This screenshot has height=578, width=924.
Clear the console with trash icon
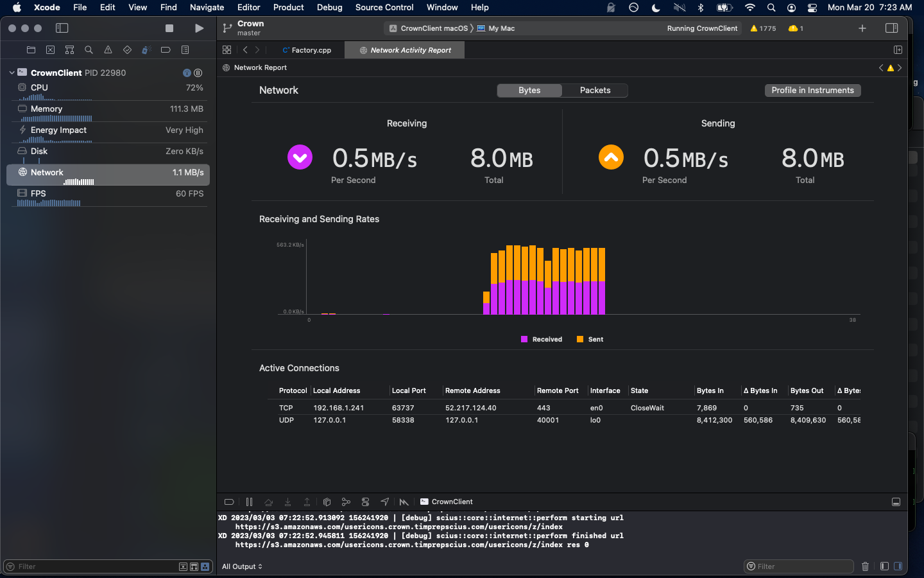[865, 566]
